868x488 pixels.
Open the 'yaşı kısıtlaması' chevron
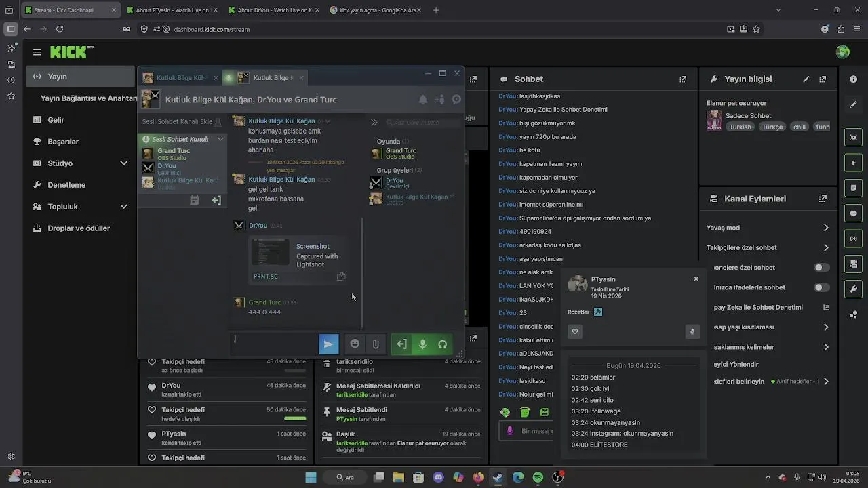coord(826,327)
